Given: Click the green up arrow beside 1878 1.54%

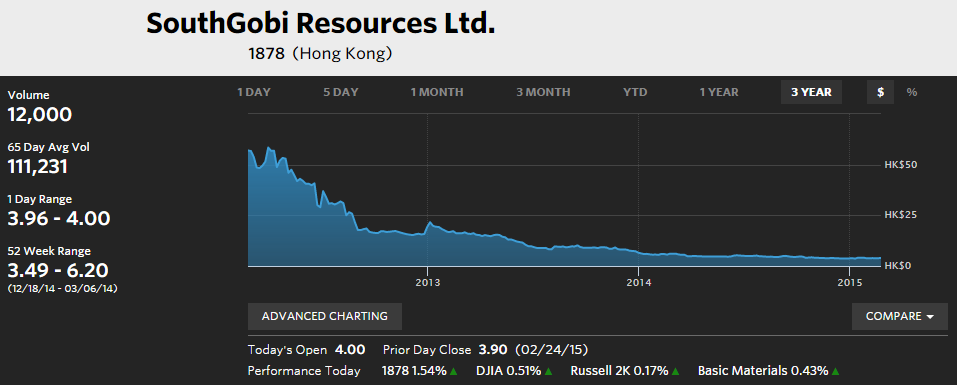Looking at the screenshot, I should [x=453, y=371].
